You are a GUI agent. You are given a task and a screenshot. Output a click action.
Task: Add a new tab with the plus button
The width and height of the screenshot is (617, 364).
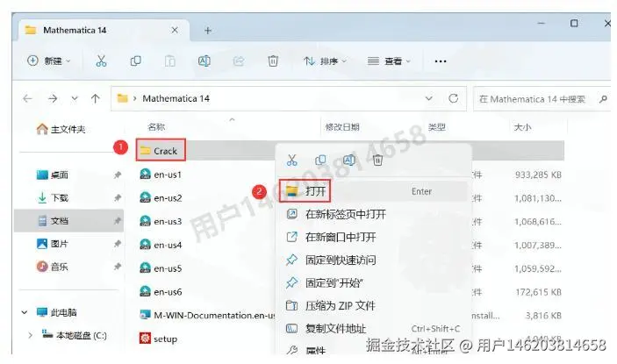(x=208, y=31)
